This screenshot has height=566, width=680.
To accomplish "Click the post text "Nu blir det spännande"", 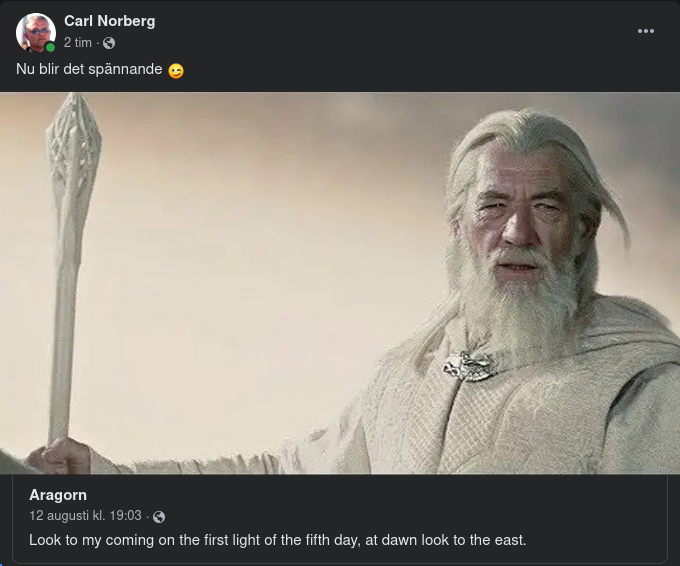I will (x=89, y=70).
